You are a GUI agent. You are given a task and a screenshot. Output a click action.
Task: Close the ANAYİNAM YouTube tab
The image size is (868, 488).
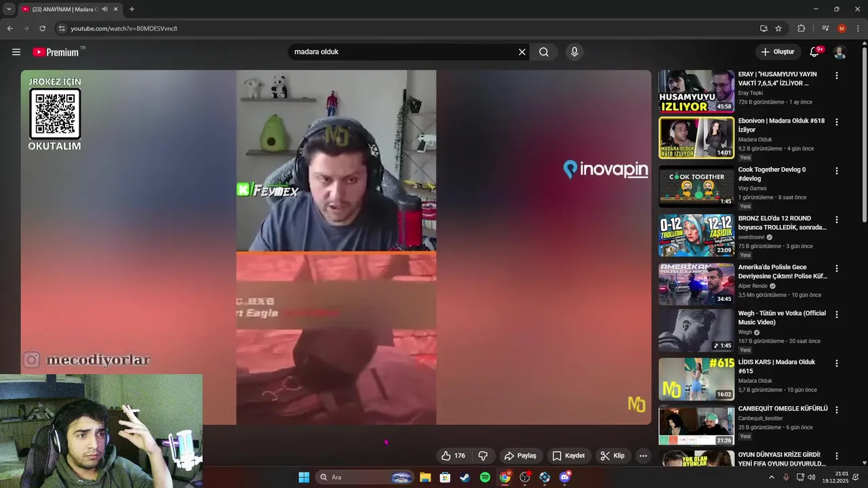click(x=116, y=9)
